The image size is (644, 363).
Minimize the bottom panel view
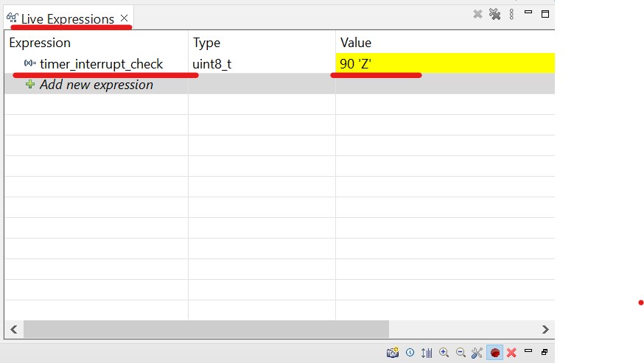click(528, 350)
